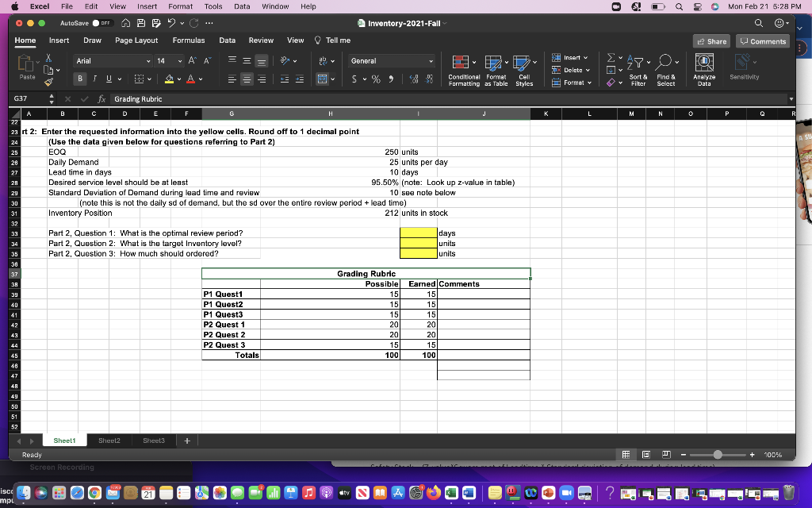Open the Conditional Formatting tool

(462, 67)
